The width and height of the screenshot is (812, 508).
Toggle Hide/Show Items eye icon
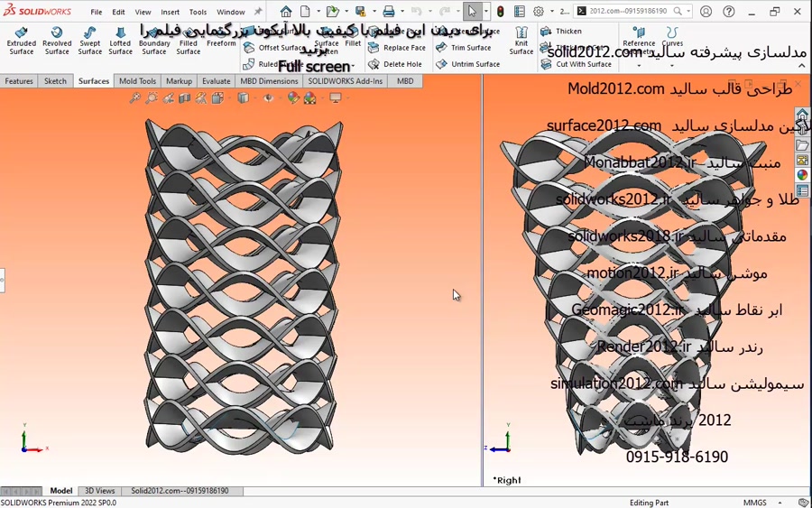coord(268,97)
